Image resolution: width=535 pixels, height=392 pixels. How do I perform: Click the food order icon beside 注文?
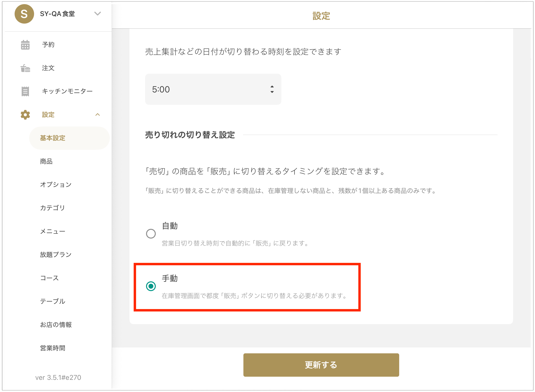[25, 68]
